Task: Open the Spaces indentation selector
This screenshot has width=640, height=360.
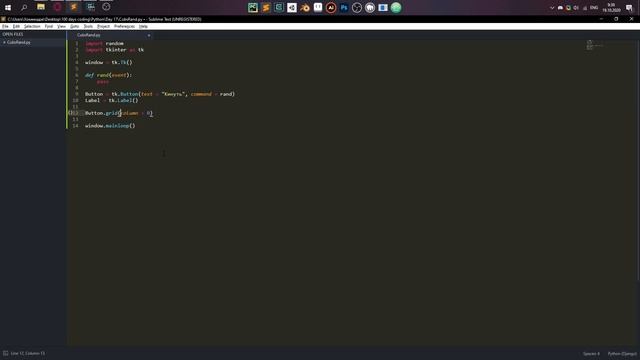Action: (x=591, y=354)
